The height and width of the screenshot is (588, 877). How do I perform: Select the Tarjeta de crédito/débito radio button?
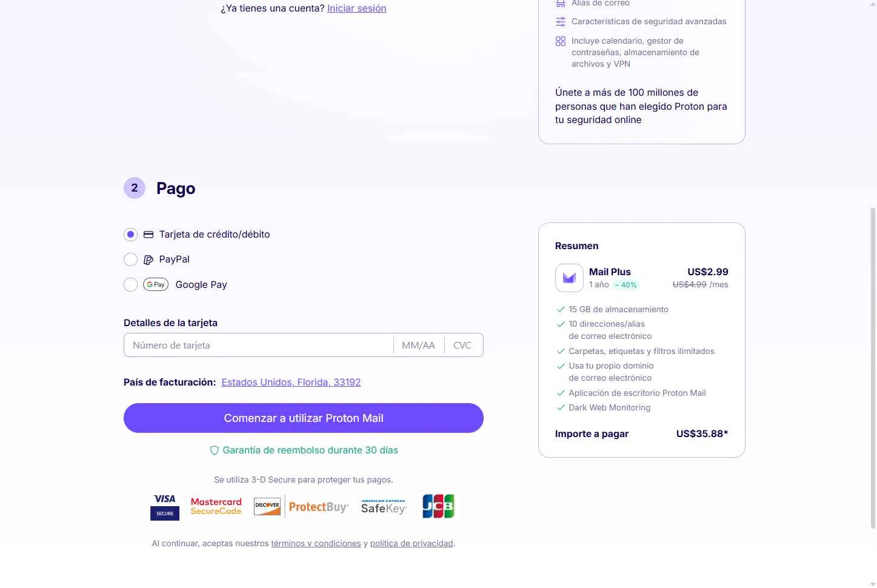click(130, 235)
